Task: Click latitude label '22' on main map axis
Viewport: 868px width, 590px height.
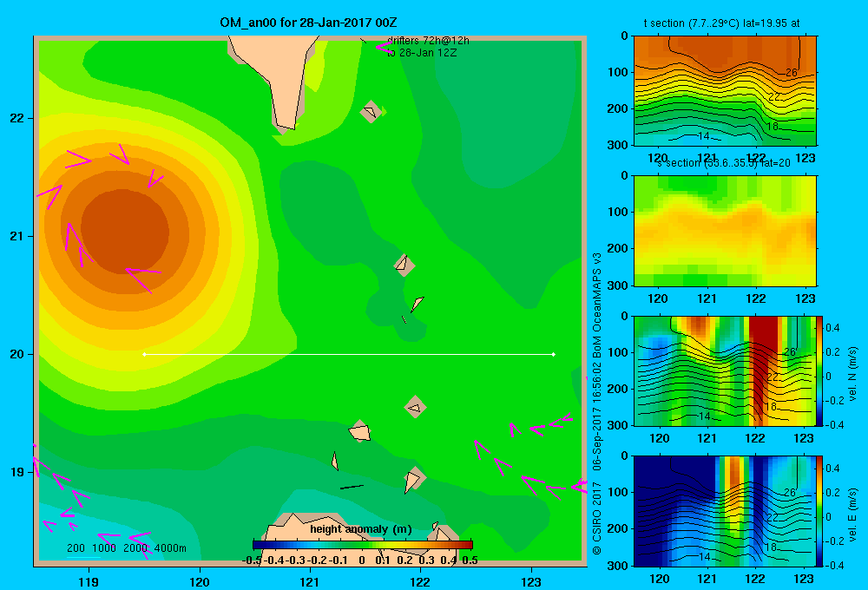Action: pyautogui.click(x=16, y=118)
